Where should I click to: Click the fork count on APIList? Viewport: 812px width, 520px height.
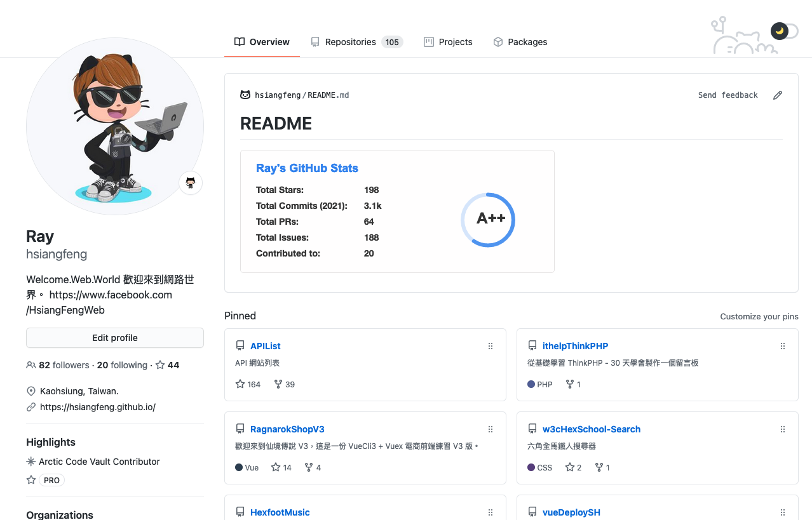pyautogui.click(x=284, y=384)
